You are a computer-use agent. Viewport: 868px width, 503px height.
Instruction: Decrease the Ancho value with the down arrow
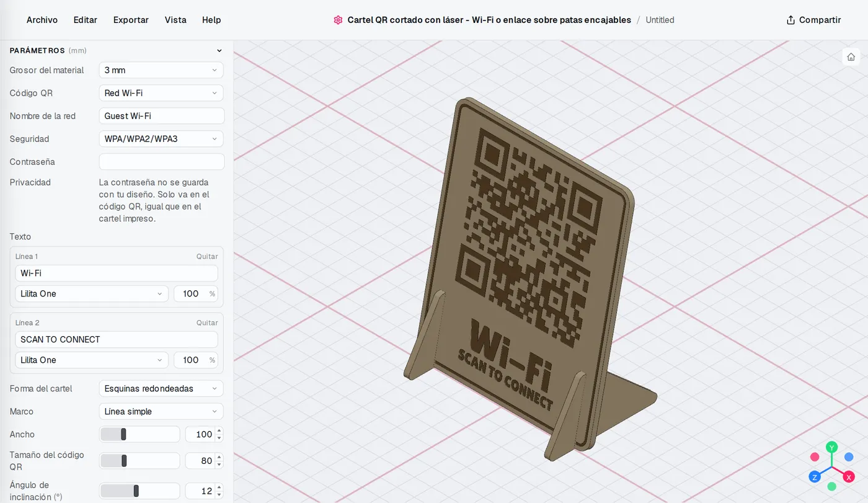[219, 438]
